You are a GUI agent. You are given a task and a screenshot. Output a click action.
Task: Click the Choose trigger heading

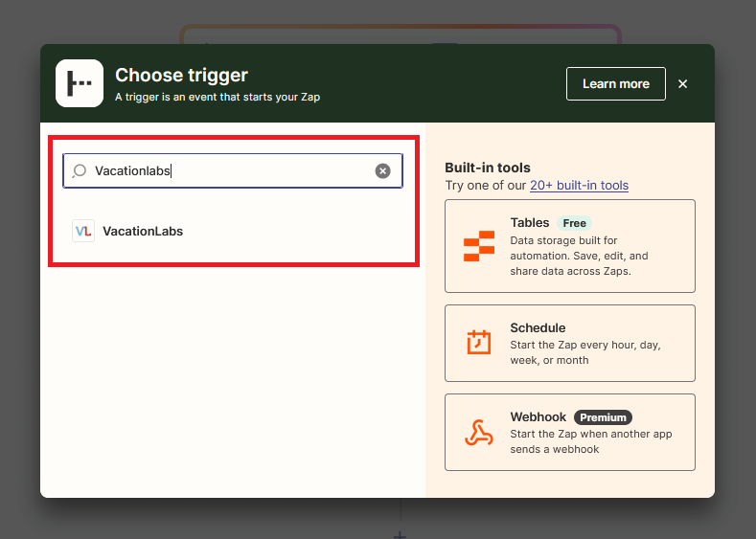point(181,75)
